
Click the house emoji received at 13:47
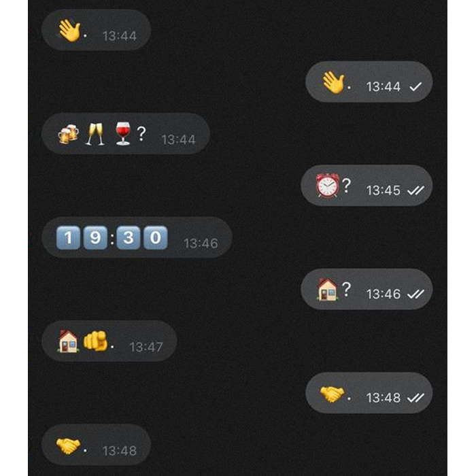click(68, 341)
